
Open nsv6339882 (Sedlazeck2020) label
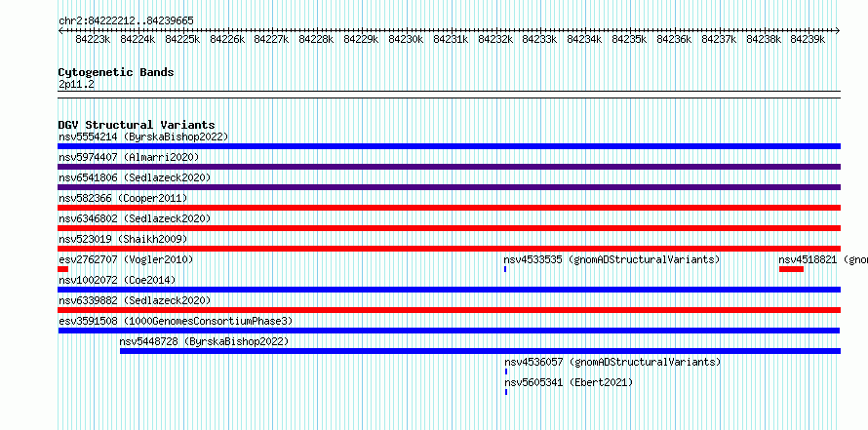pos(135,300)
